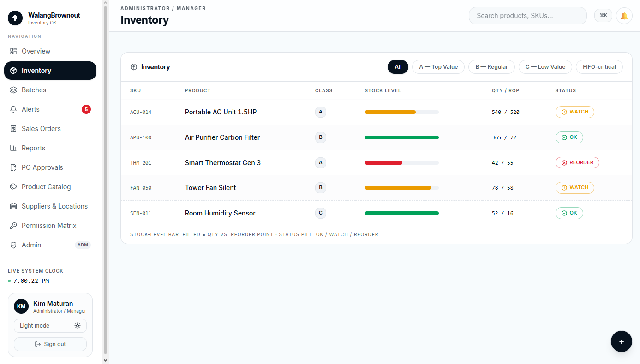This screenshot has height=364, width=640.
Task: Open Sales Orders from sidebar
Action: tap(50, 129)
